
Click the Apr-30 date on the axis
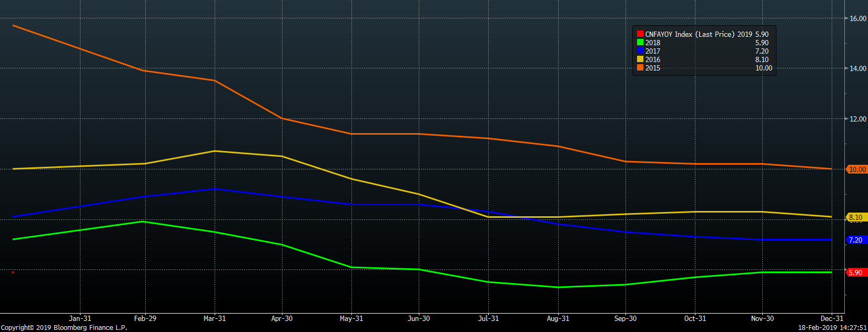click(x=282, y=318)
